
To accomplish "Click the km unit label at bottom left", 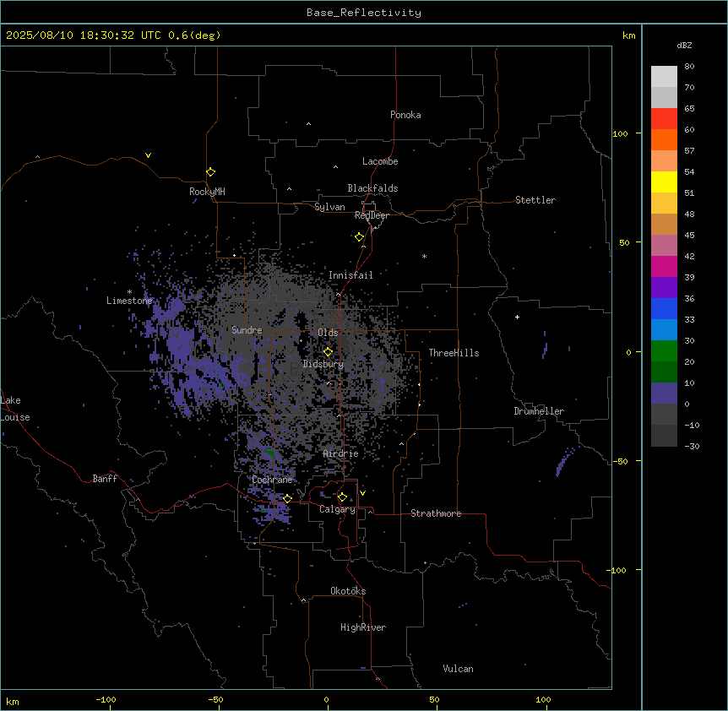I will [13, 701].
